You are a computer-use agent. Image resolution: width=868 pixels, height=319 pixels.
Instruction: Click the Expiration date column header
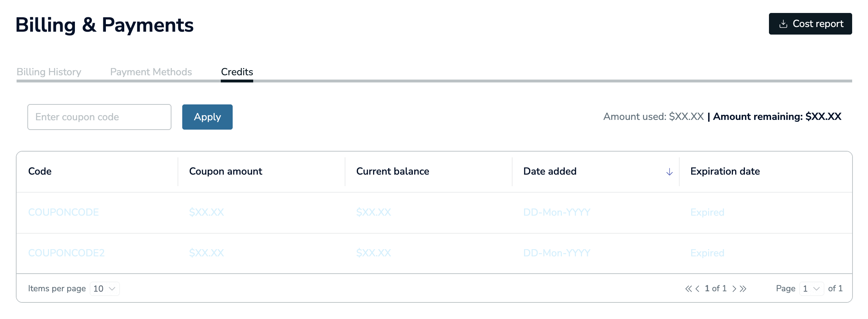(x=725, y=171)
